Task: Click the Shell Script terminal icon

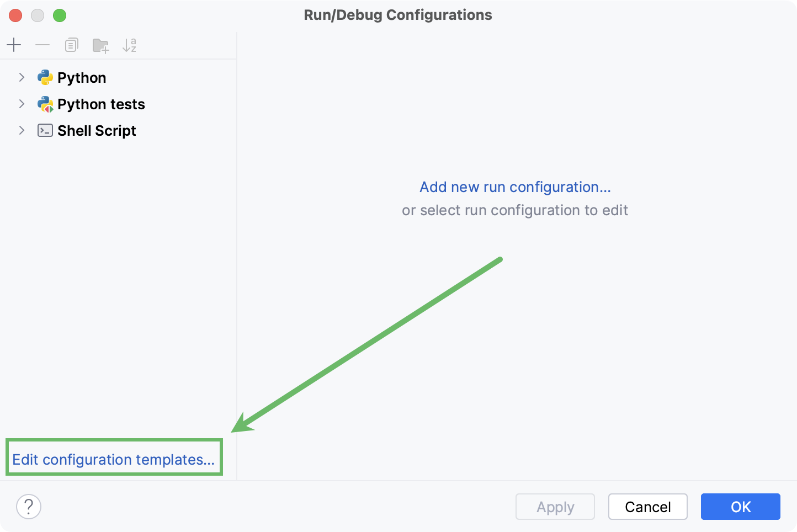Action: point(45,130)
